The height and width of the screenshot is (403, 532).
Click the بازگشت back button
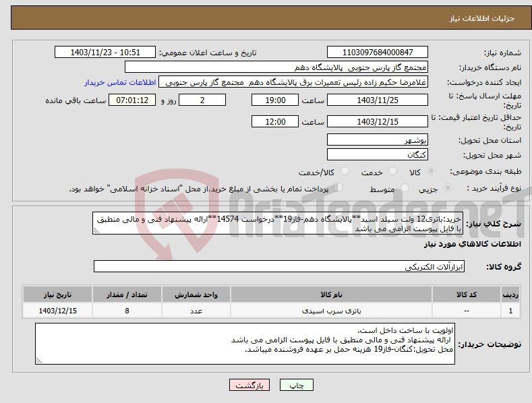(249, 385)
